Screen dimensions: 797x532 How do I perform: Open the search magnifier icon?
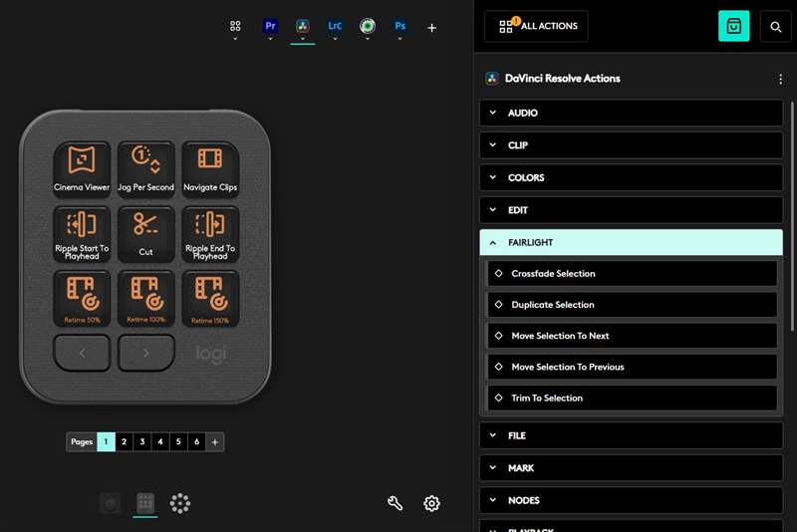(x=775, y=27)
